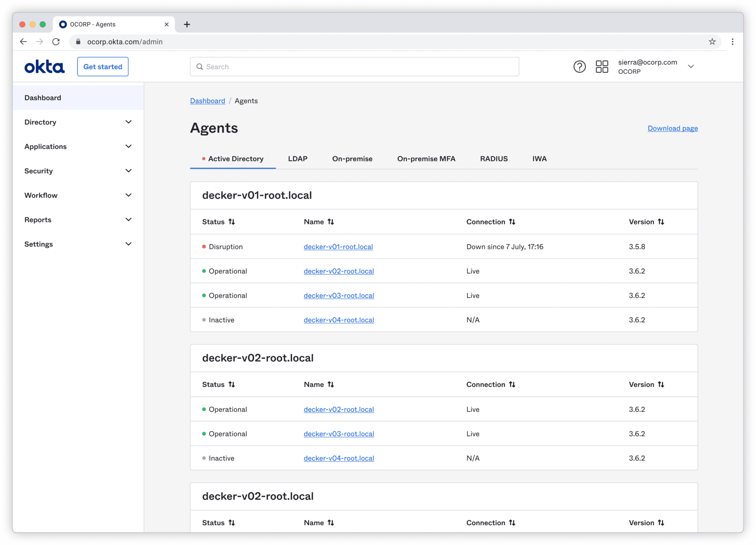This screenshot has height=545, width=756.
Task: Open decker-v03-root.local link in first table
Action: 339,296
